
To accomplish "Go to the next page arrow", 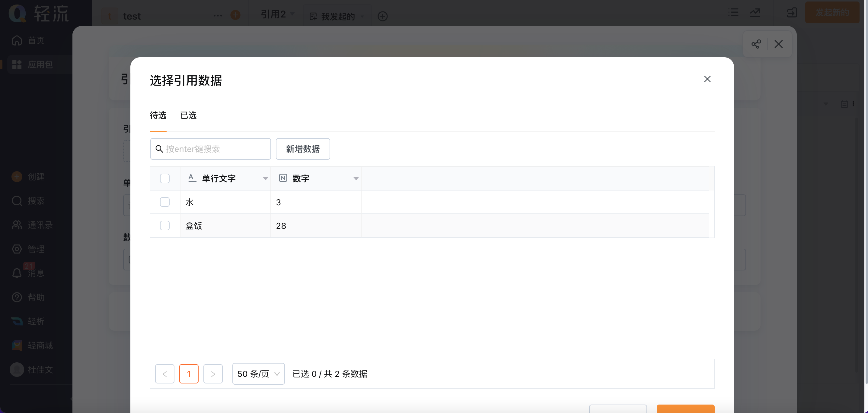I will pyautogui.click(x=213, y=374).
